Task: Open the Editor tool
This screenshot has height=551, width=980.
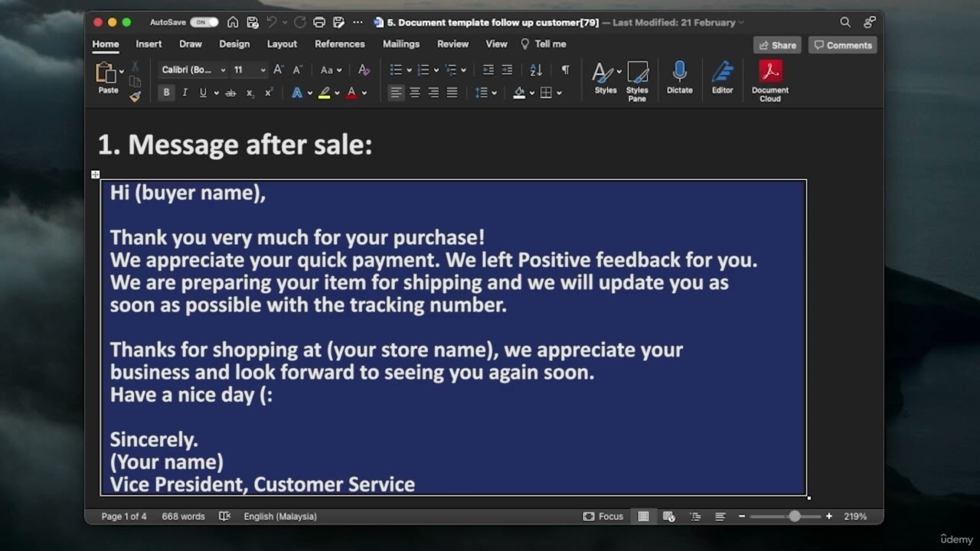Action: point(722,79)
